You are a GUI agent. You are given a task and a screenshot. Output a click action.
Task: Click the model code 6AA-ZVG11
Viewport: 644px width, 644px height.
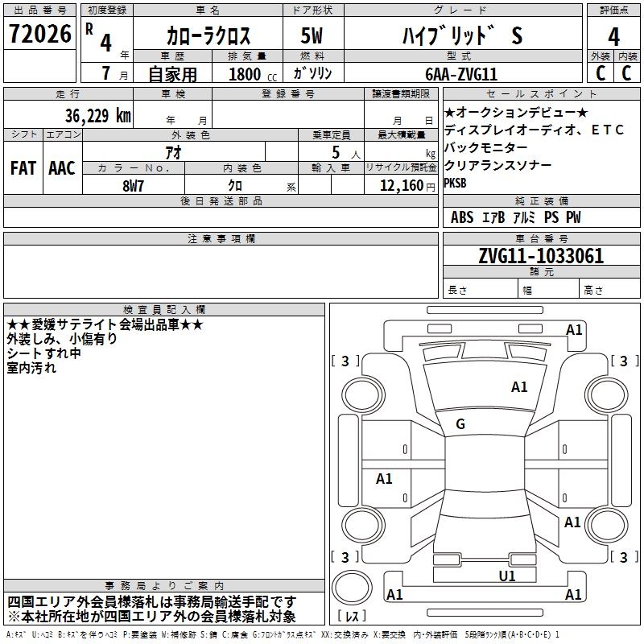pyautogui.click(x=461, y=74)
